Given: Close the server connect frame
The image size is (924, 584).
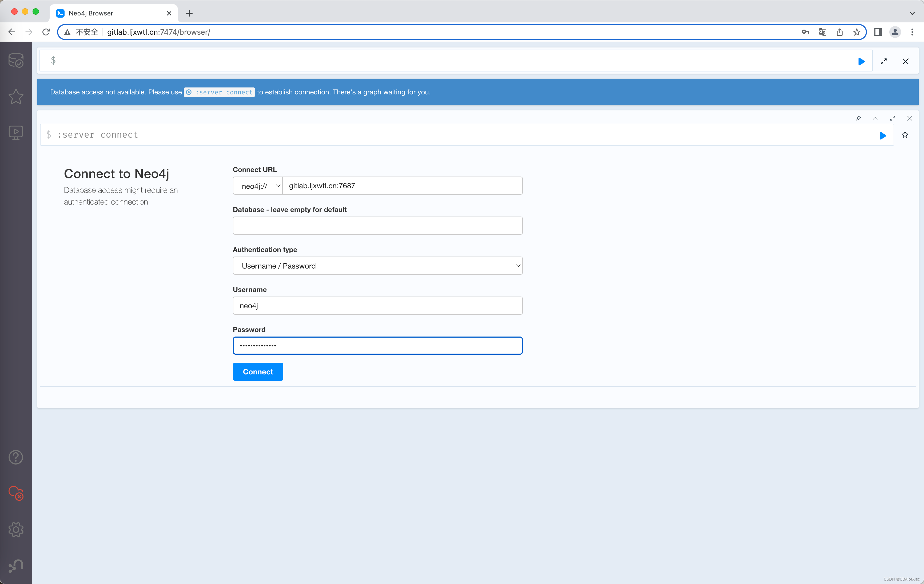Looking at the screenshot, I should click(x=909, y=118).
